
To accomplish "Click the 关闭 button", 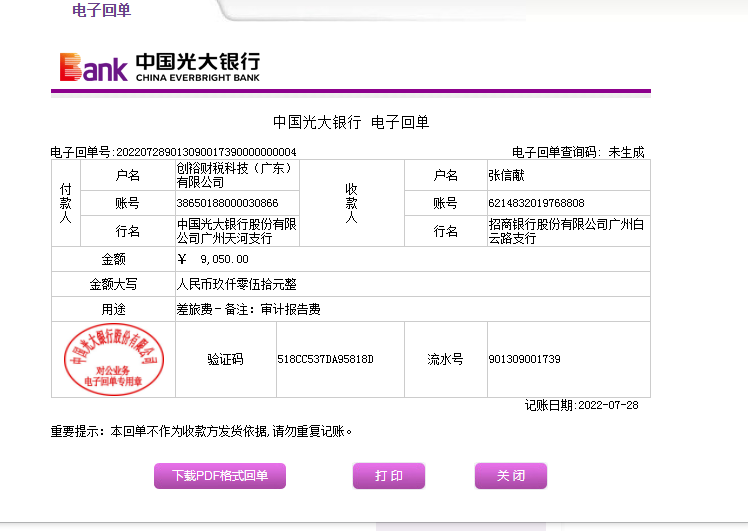I will click(x=511, y=476).
